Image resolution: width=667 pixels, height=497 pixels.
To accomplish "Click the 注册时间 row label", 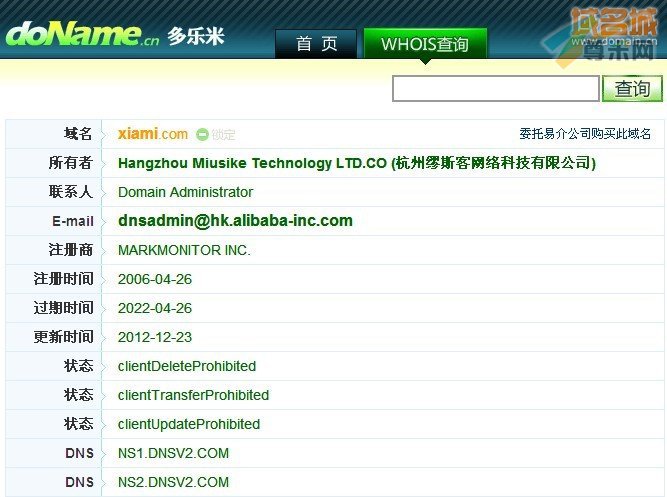I will (x=63, y=279).
